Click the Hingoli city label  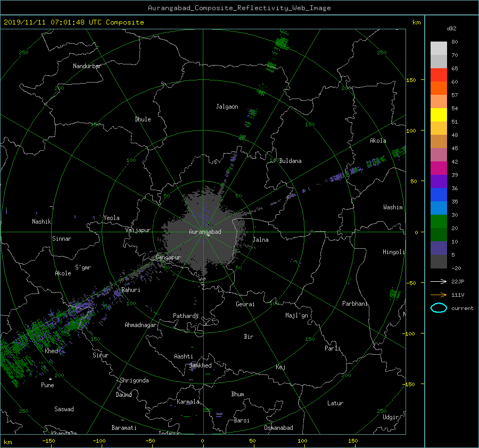click(393, 252)
